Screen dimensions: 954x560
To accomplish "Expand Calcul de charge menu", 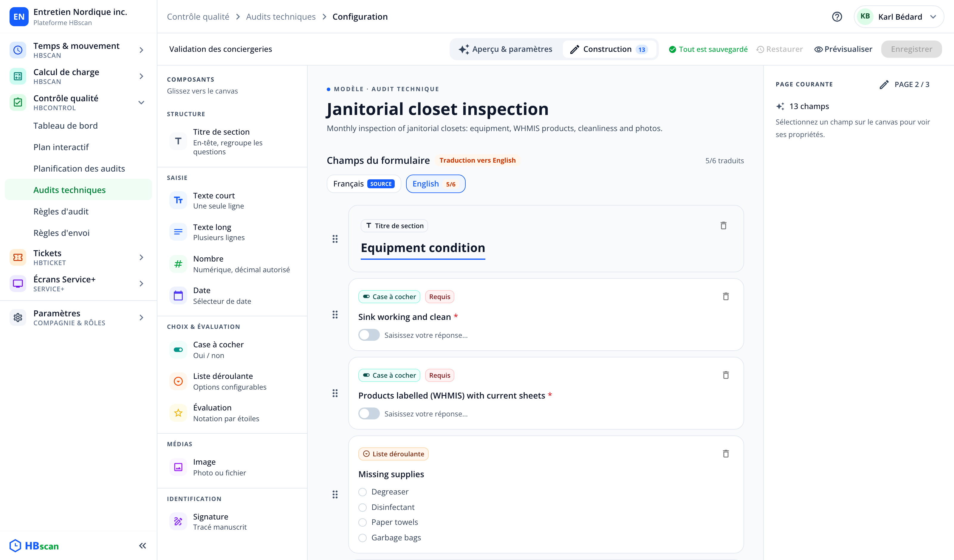I will click(x=78, y=76).
